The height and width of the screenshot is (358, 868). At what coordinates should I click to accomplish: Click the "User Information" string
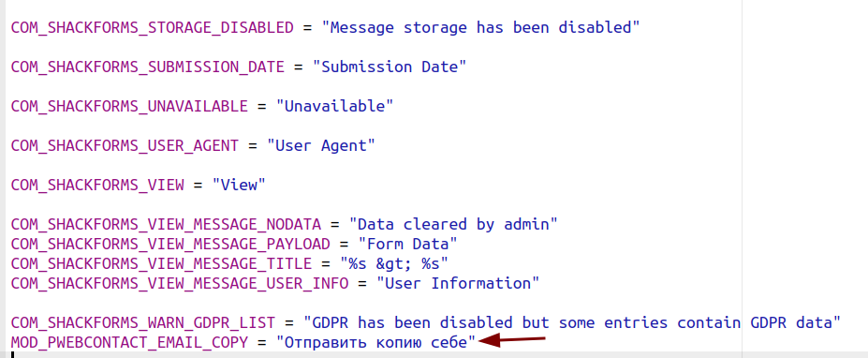coord(458,283)
